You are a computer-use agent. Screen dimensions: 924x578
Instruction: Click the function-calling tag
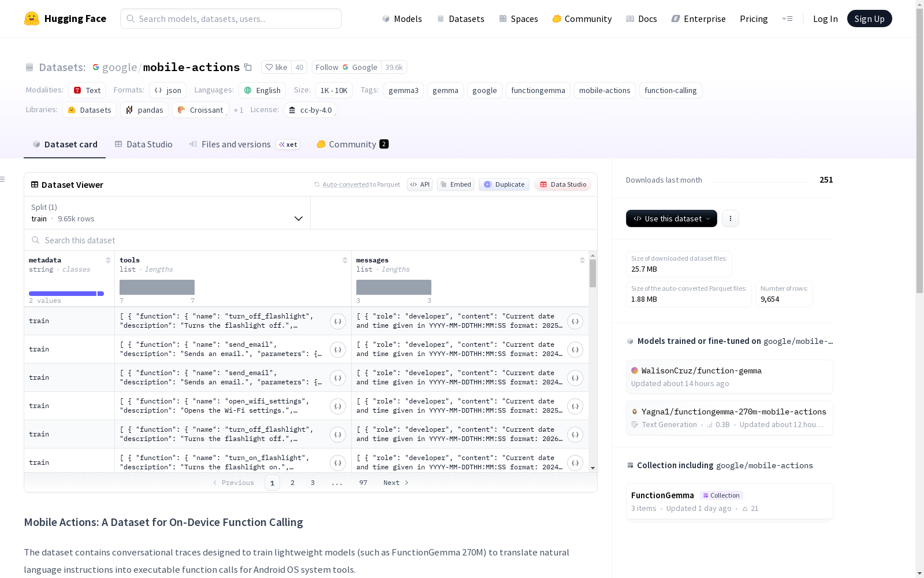coord(670,90)
